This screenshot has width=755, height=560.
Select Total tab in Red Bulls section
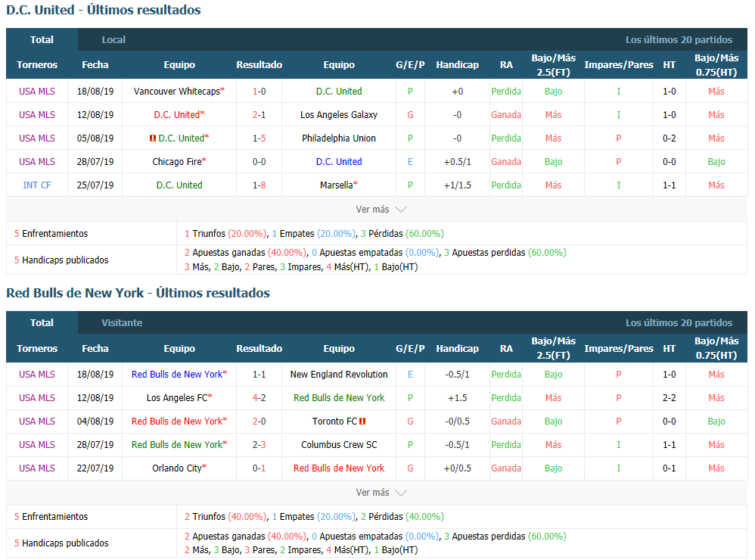tap(42, 323)
